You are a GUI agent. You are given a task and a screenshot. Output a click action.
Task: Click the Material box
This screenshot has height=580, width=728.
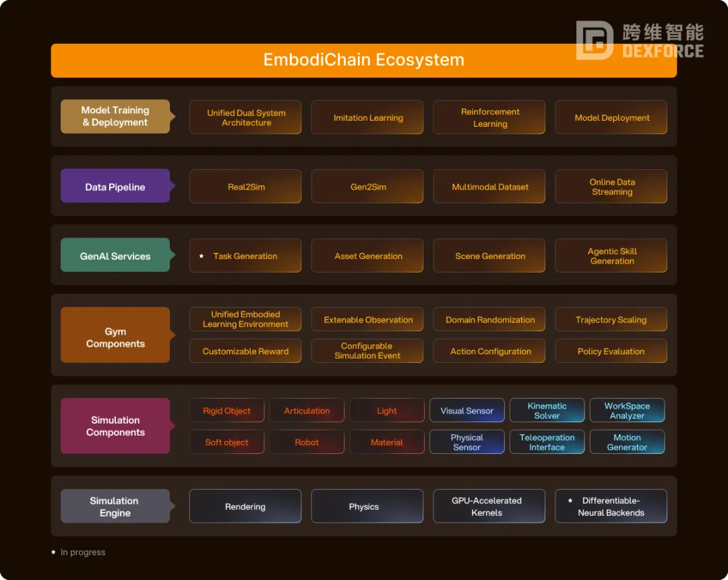(x=387, y=442)
